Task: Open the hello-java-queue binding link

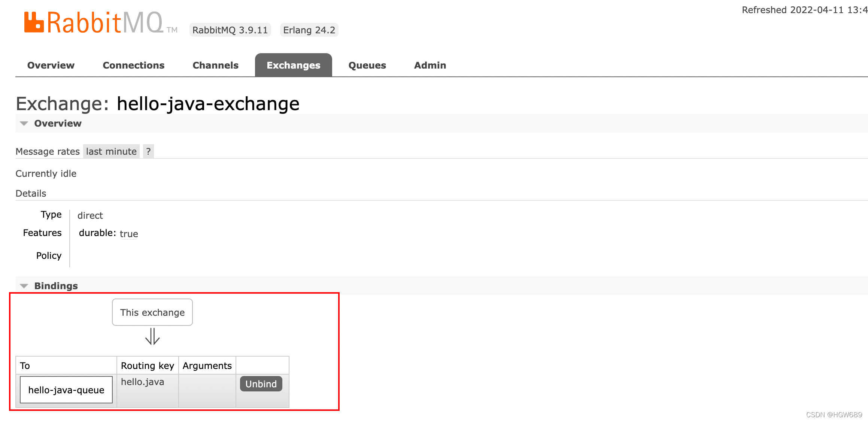Action: (66, 390)
